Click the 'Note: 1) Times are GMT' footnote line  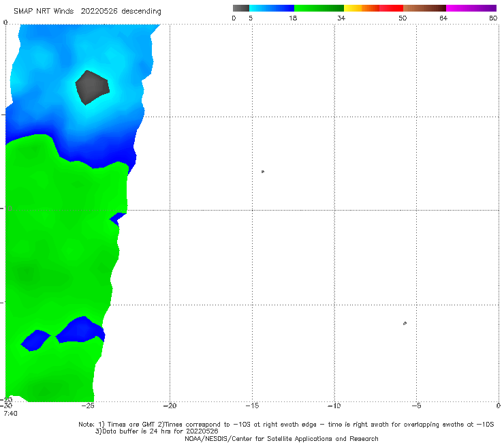(x=286, y=425)
